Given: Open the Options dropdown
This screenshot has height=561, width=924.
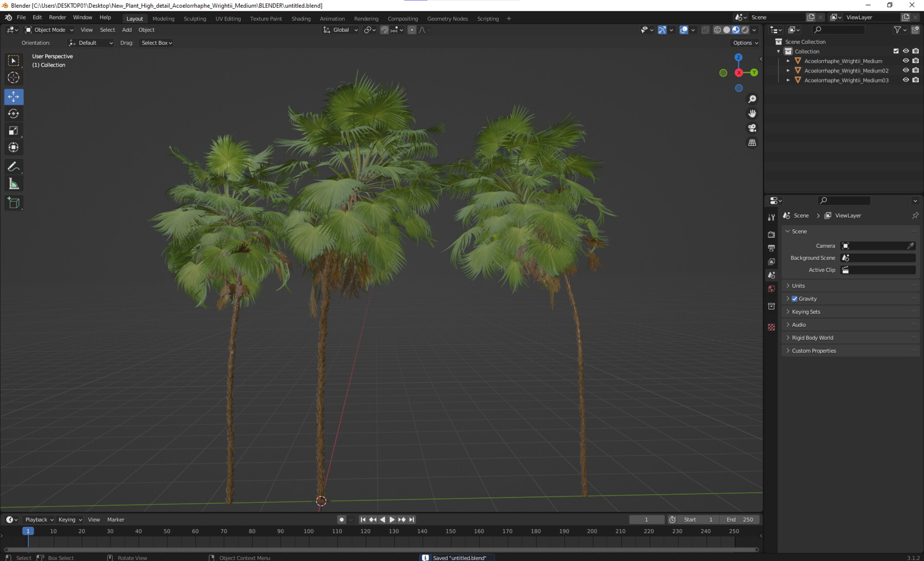Looking at the screenshot, I should point(745,43).
